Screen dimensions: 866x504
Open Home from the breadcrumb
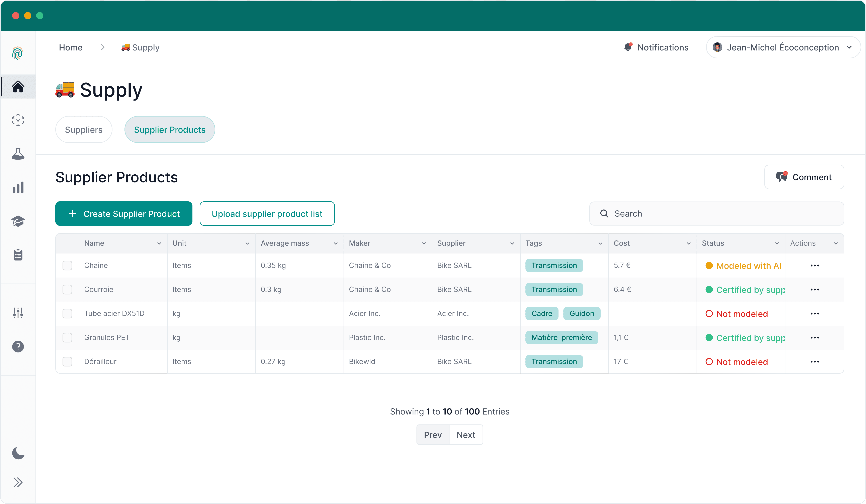70,47
